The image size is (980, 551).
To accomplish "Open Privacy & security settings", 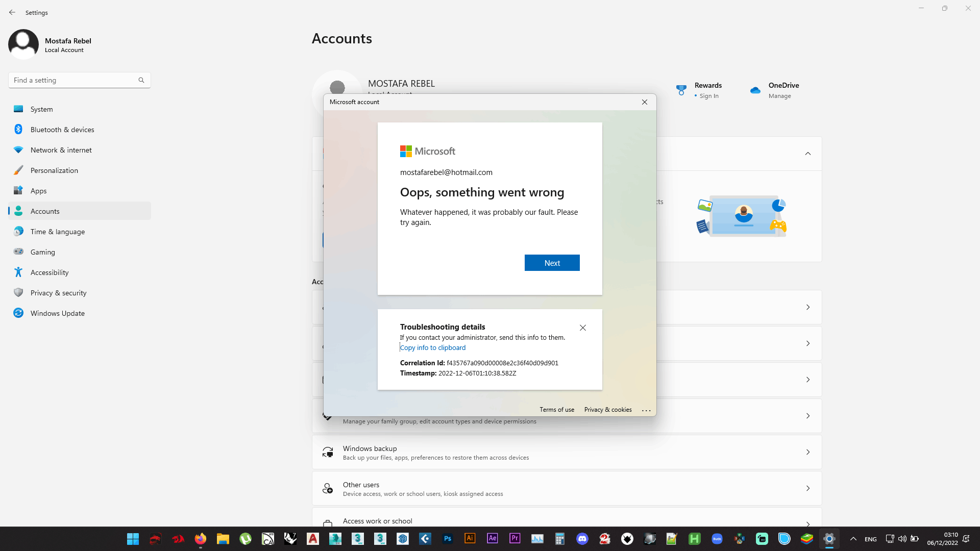I will click(x=80, y=293).
